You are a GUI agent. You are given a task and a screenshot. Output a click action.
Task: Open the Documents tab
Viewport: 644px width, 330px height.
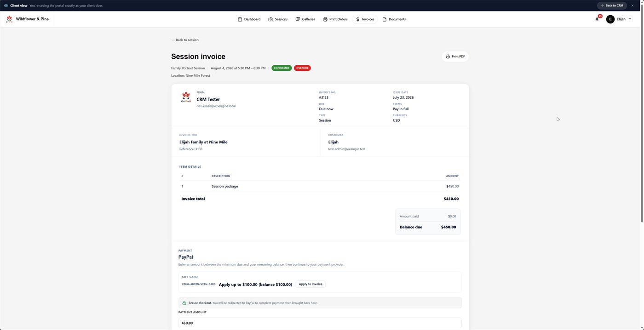[x=394, y=19]
